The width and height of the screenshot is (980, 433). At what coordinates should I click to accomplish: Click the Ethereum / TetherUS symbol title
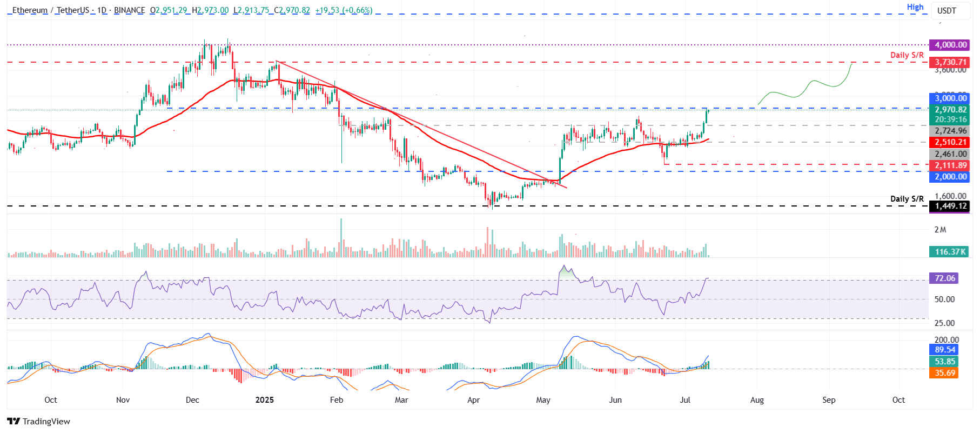[51, 10]
